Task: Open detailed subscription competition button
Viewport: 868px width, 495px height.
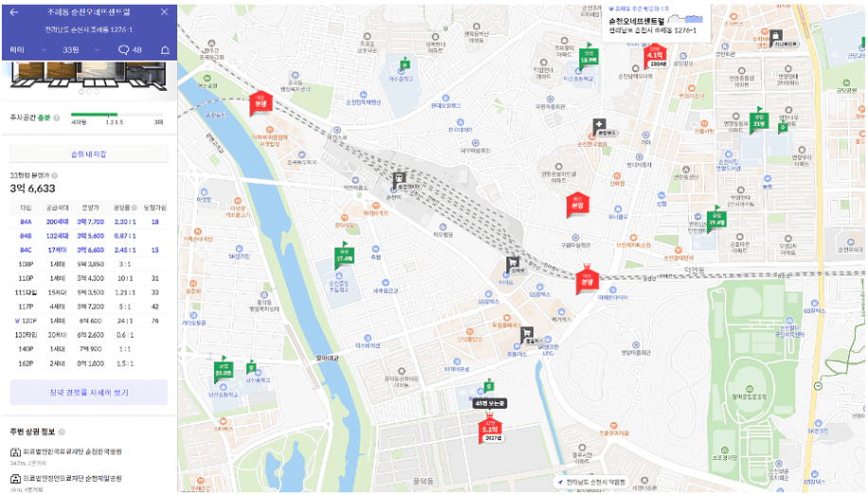Action: (89, 392)
